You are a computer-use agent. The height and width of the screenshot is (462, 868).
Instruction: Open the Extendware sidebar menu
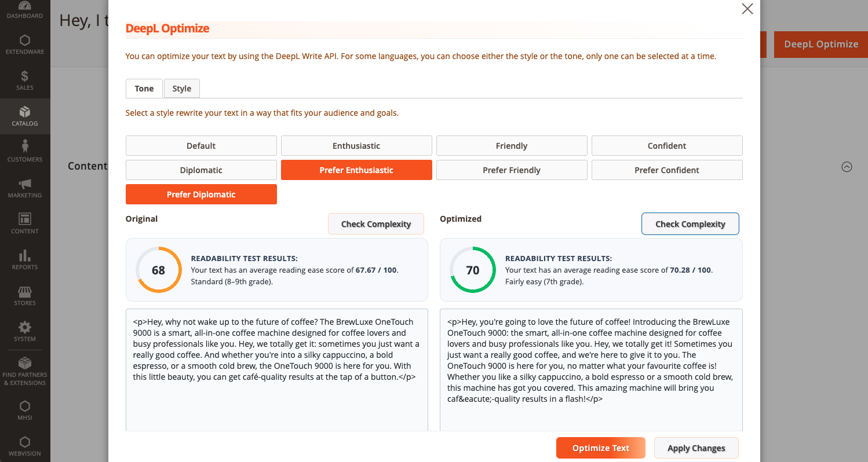pyautogui.click(x=25, y=45)
